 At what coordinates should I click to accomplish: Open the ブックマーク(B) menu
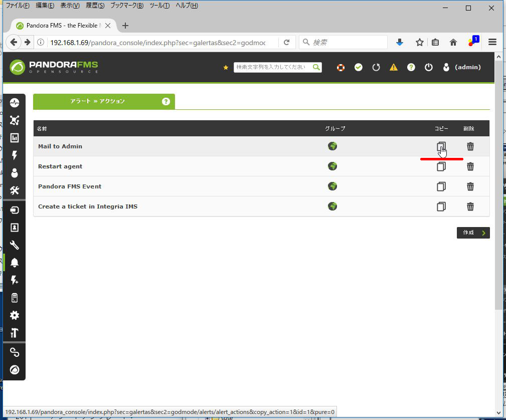[127, 6]
